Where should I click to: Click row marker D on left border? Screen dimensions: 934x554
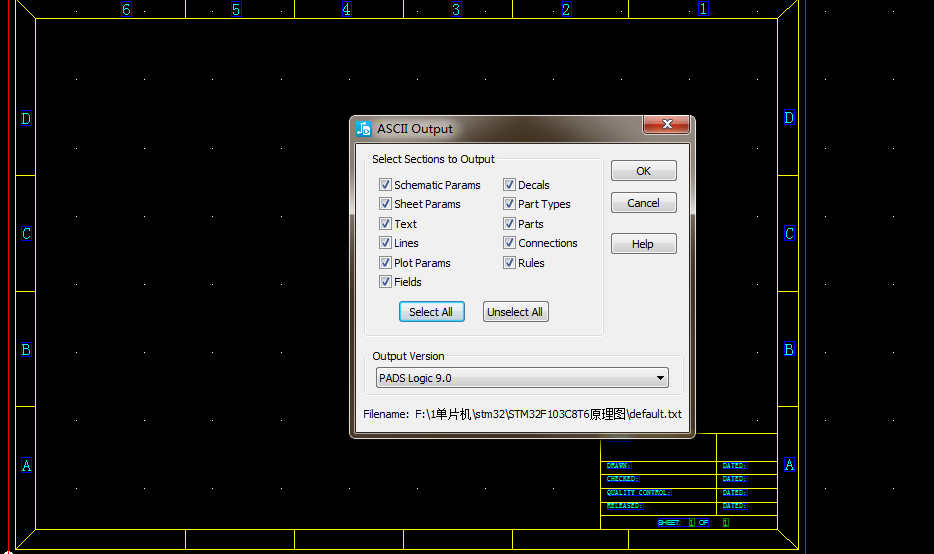tap(26, 119)
